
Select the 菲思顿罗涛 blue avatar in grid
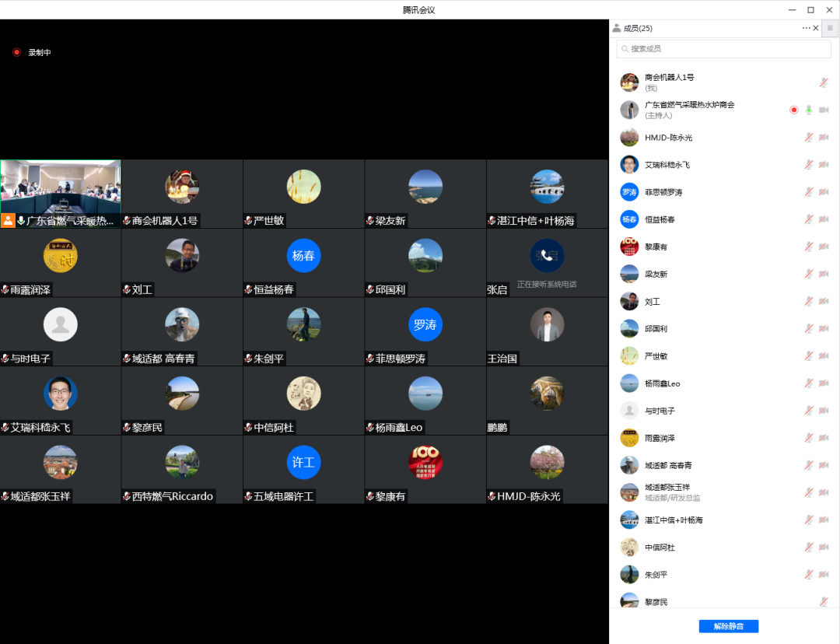pos(425,324)
